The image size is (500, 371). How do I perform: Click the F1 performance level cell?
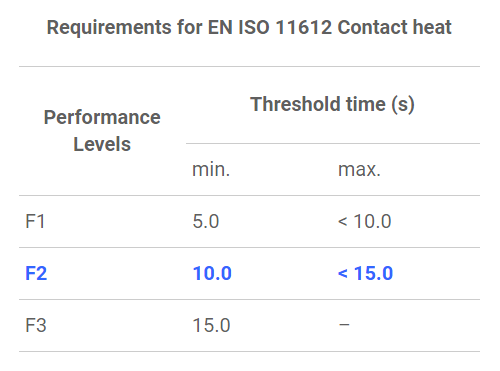[35, 221]
